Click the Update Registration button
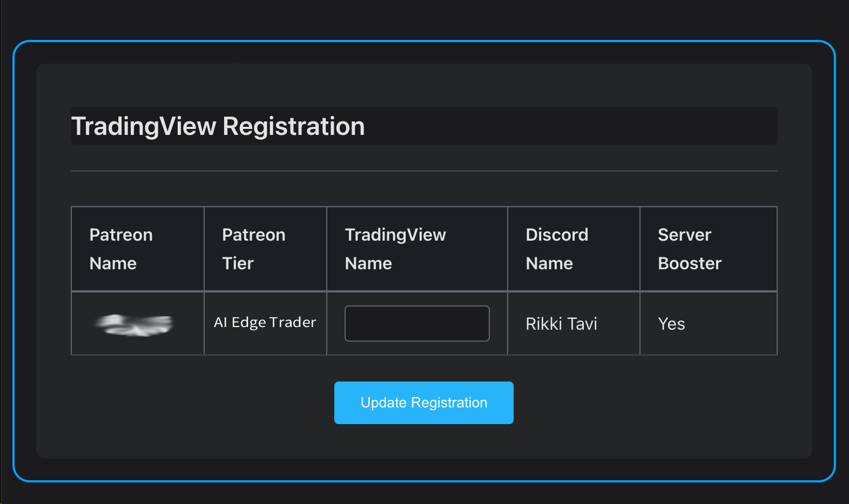849x504 pixels. 423,403
